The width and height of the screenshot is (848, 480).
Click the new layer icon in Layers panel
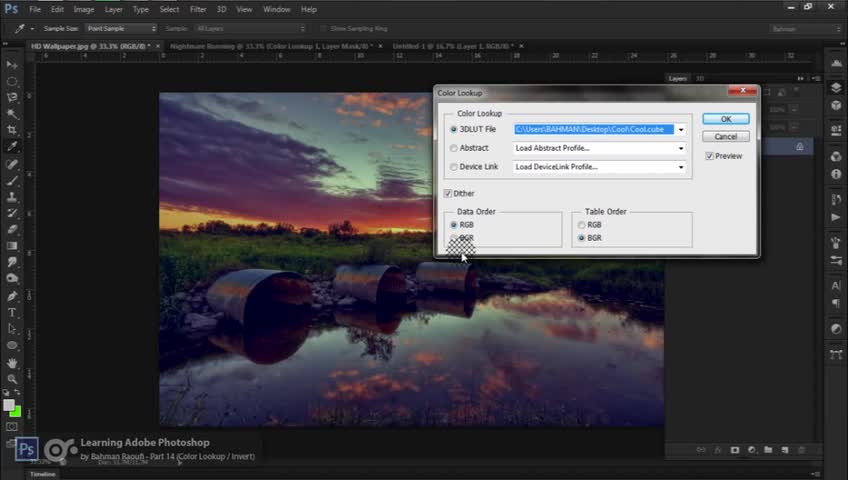click(785, 450)
